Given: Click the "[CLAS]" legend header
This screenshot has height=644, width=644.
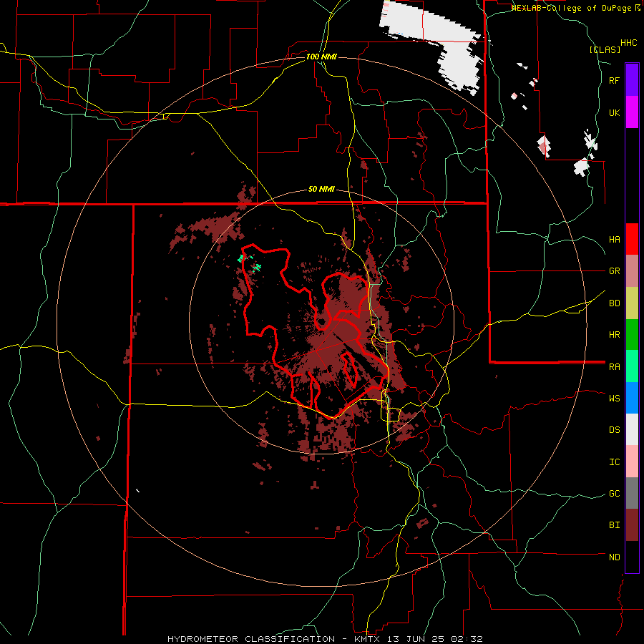Looking at the screenshot, I should 605,49.
